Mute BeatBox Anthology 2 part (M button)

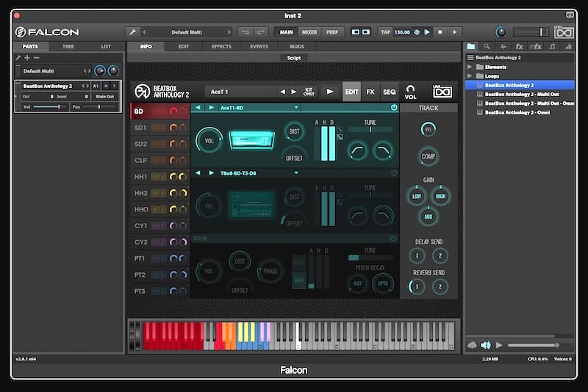(106, 86)
